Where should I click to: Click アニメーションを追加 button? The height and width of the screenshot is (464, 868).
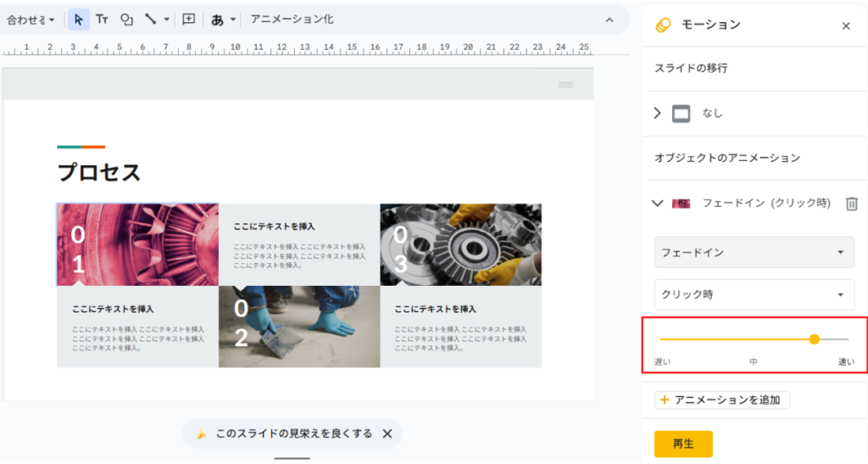722,400
